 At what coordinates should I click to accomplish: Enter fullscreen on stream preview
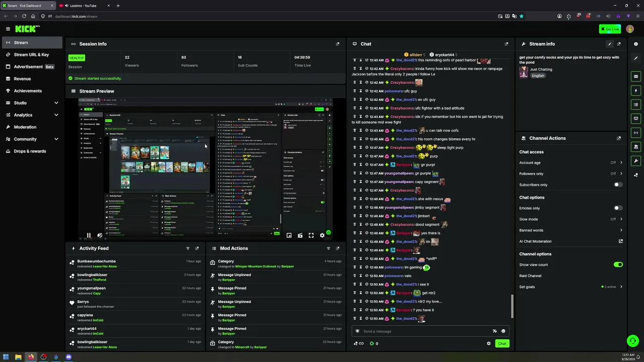pos(311,235)
